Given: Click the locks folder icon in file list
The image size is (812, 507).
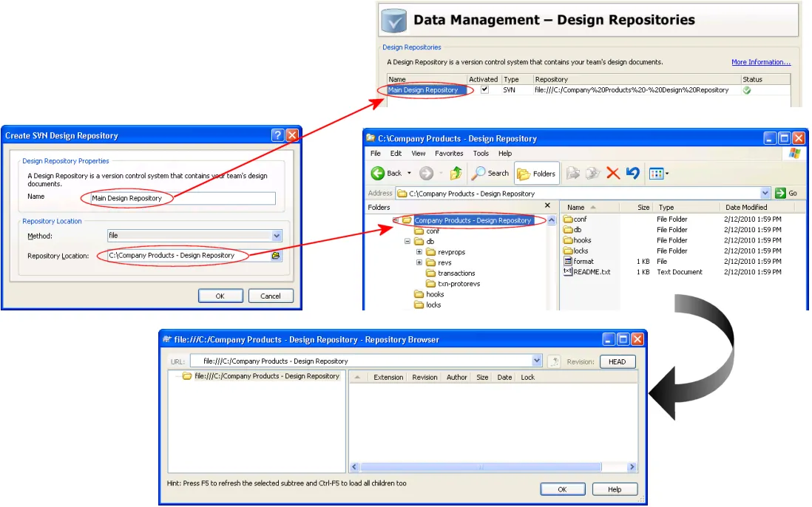Looking at the screenshot, I should click(568, 251).
